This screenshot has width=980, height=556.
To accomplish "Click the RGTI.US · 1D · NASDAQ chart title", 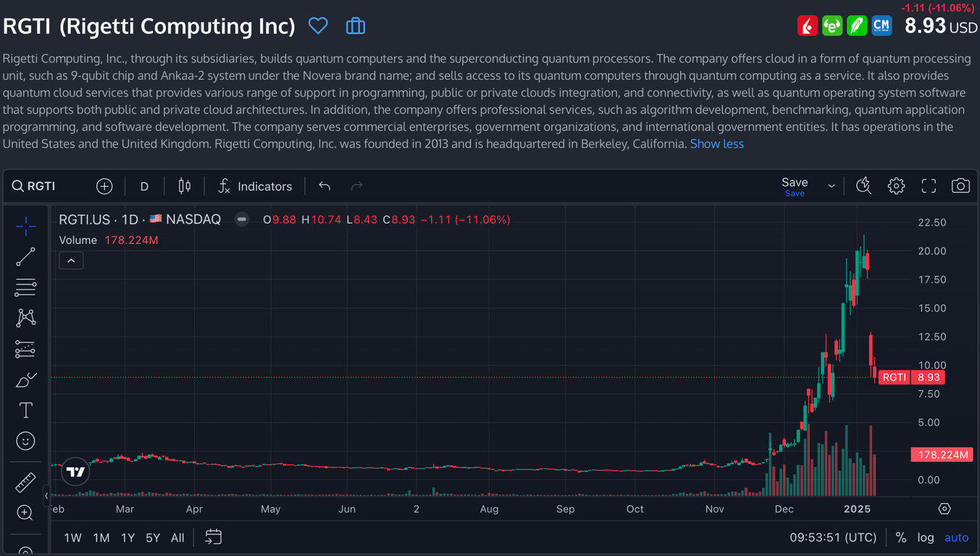I will pos(140,219).
